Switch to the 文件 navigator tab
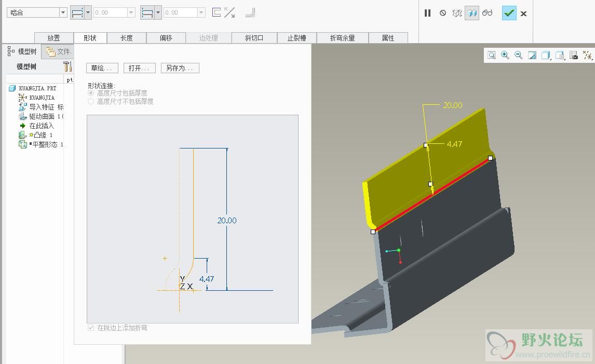The image size is (595, 364). click(x=58, y=51)
